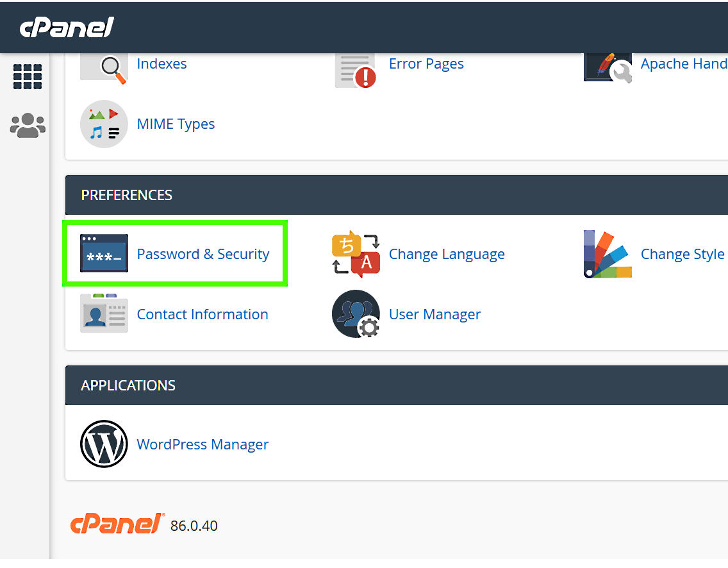This screenshot has height=568, width=728.
Task: Select the Change Language link
Action: coord(447,254)
